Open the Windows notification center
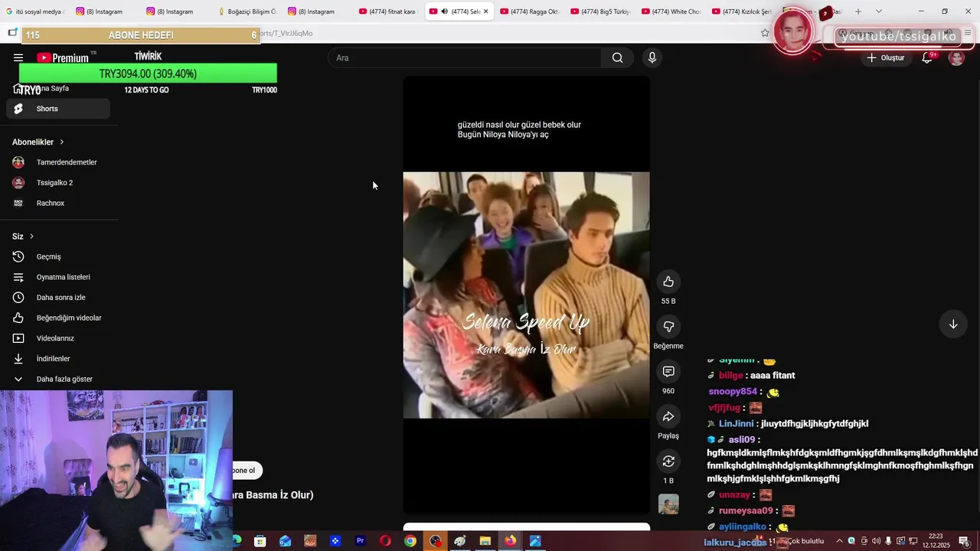The width and height of the screenshot is (980, 551). [964, 541]
